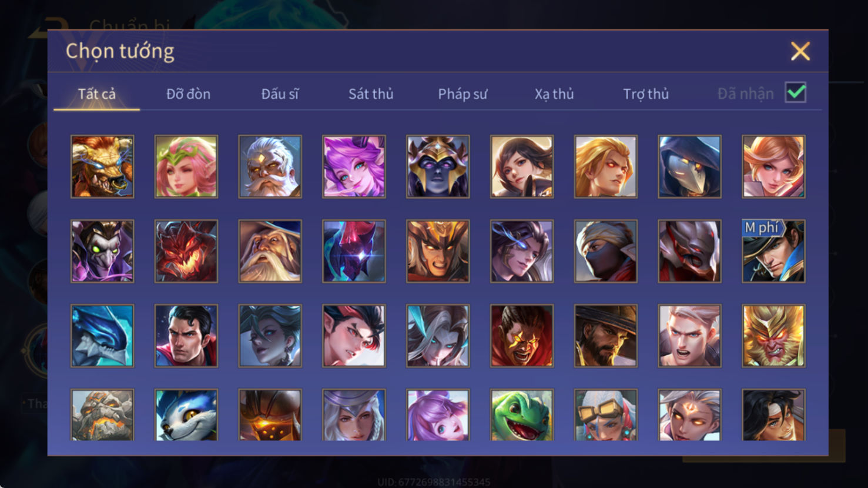Select the monkey king hero portrait
868x488 pixels.
click(x=773, y=336)
